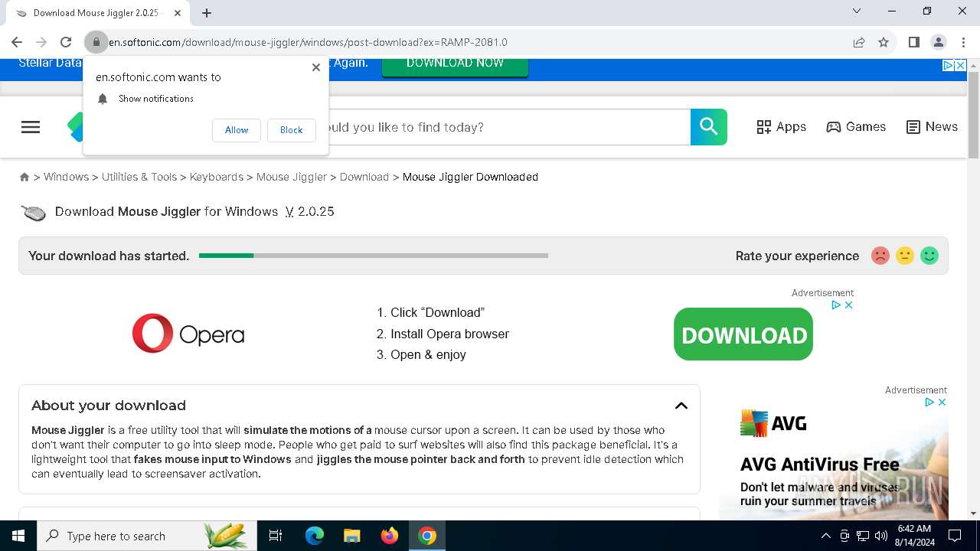
Task: Launch Microsoft Edge from the taskbar
Action: [x=315, y=536]
